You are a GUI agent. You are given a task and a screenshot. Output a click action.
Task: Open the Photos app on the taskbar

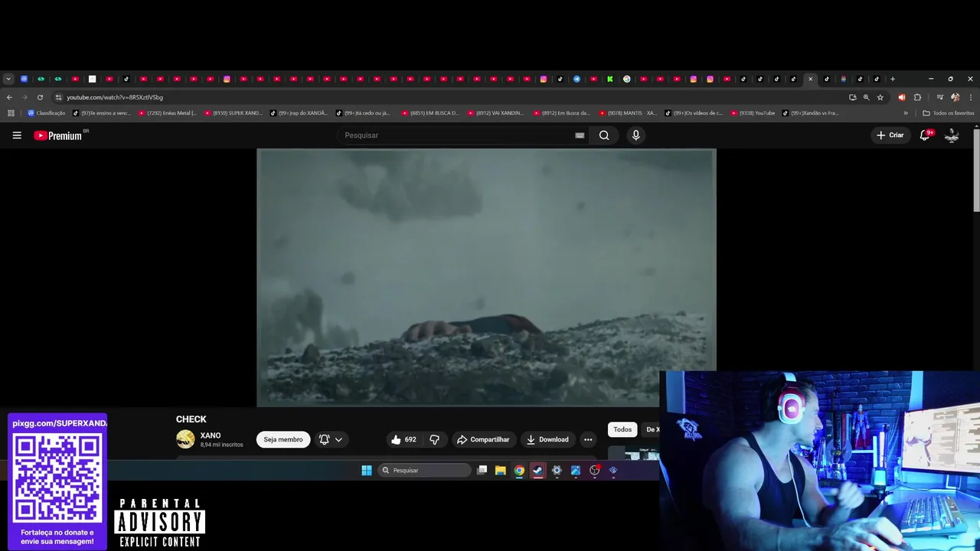[x=576, y=471]
